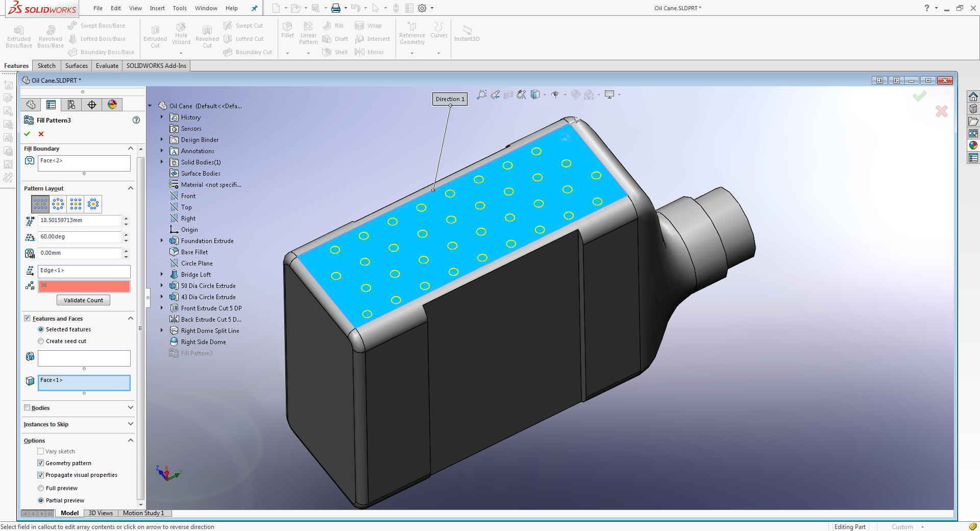980x531 pixels.
Task: Select the Create seed cut radio option
Action: pos(41,341)
